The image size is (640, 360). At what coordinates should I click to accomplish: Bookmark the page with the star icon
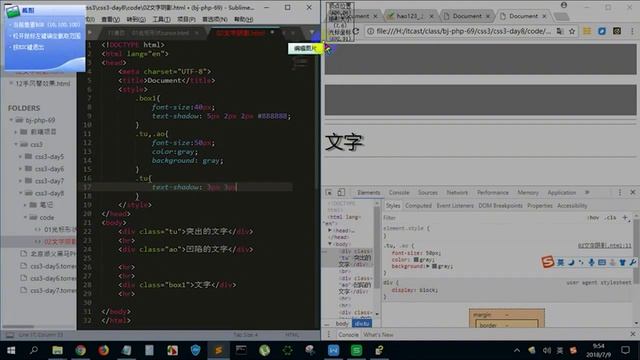[x=572, y=31]
